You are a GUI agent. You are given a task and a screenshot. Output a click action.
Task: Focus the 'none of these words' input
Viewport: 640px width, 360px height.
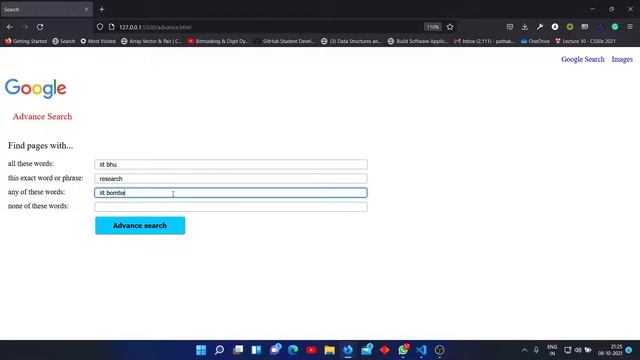click(231, 207)
